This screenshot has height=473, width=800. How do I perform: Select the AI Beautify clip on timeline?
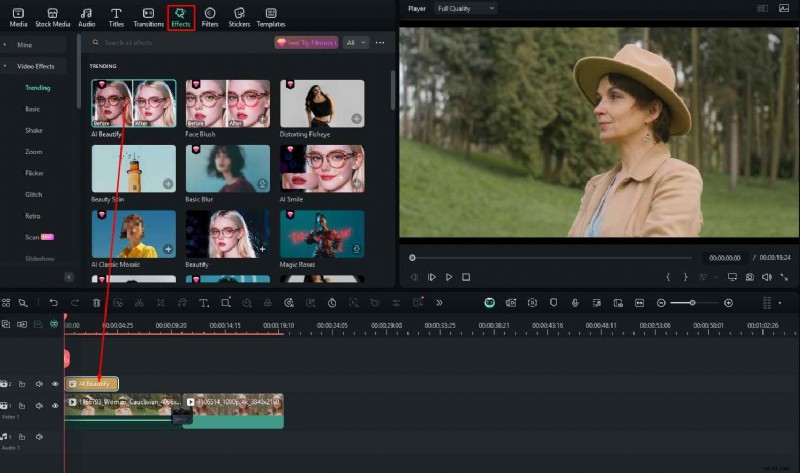(x=92, y=384)
